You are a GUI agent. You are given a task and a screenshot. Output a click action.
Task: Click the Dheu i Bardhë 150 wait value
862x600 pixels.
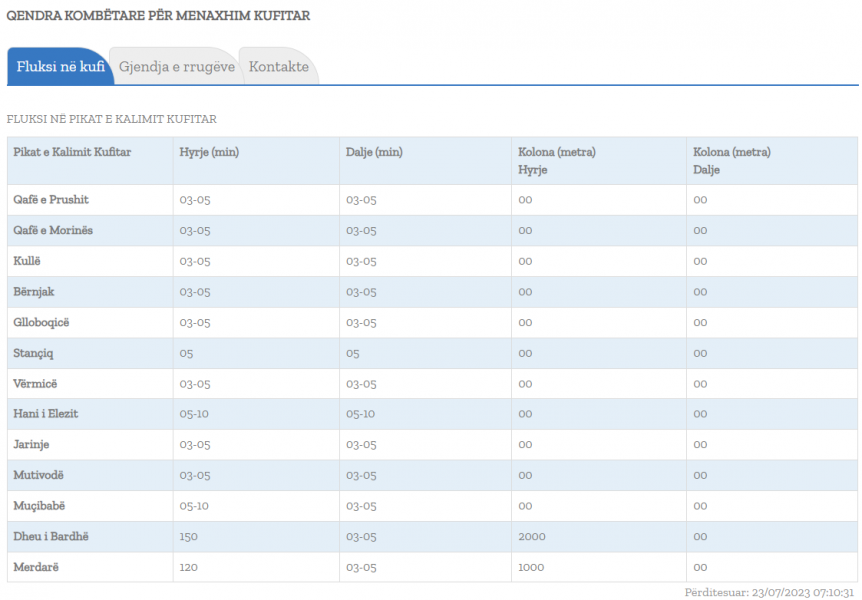(188, 537)
